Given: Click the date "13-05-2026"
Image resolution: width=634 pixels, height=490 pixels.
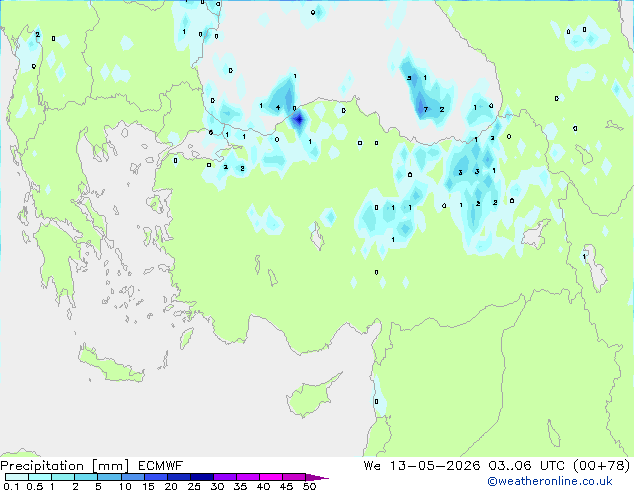Looking at the screenshot, I should click(435, 466).
